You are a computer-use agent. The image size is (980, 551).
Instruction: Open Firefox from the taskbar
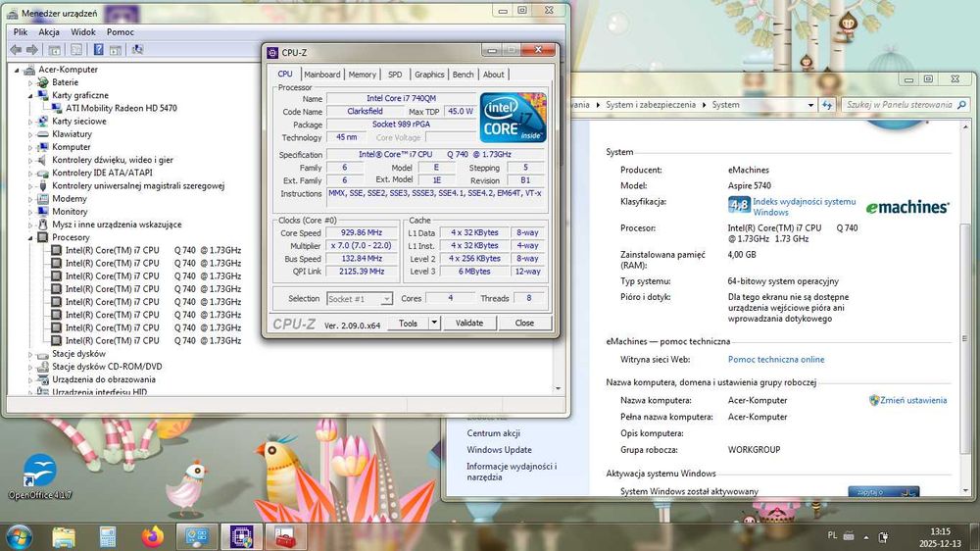[x=152, y=536]
